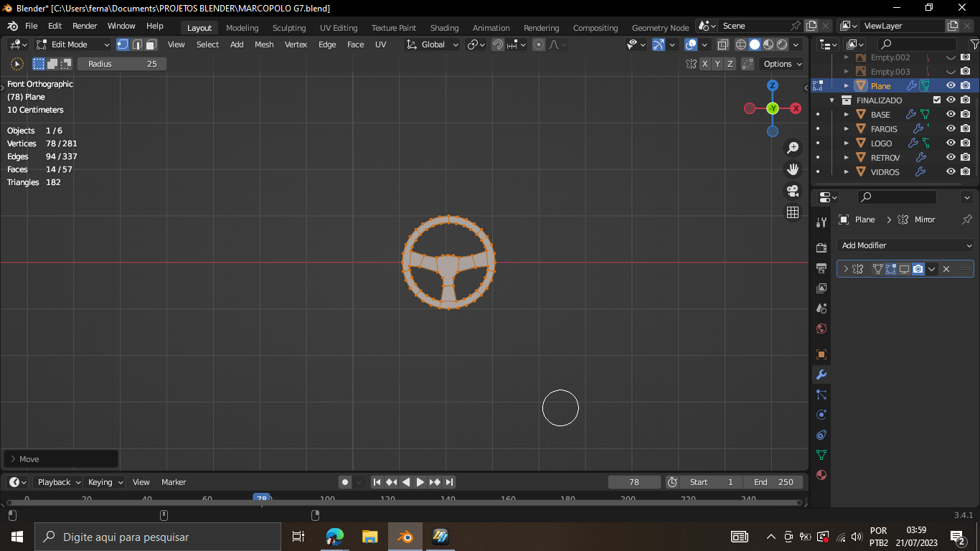Switch orthographic/perspective using the grid icon
980x551 pixels.
(x=793, y=212)
